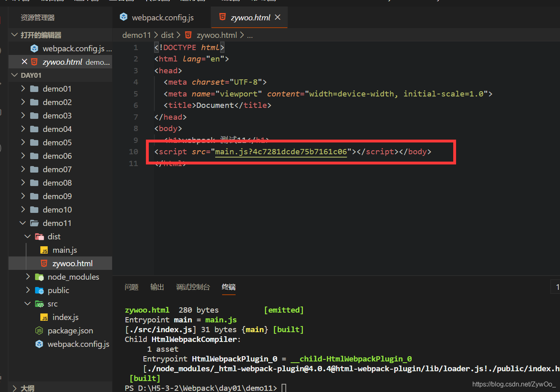Click the src folder icon
Image resolution: width=560 pixels, height=392 pixels.
coord(40,304)
